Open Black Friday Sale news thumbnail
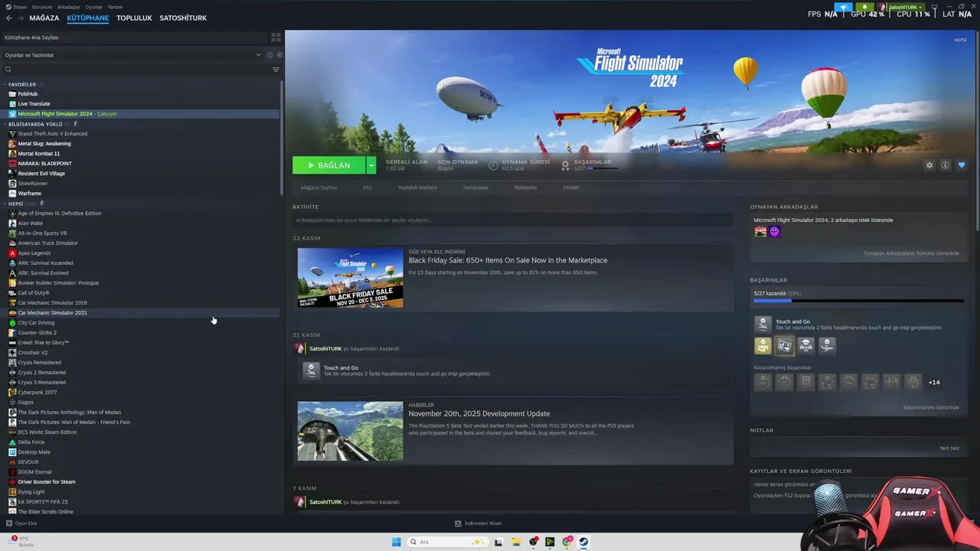The height and width of the screenshot is (551, 980). (350, 278)
